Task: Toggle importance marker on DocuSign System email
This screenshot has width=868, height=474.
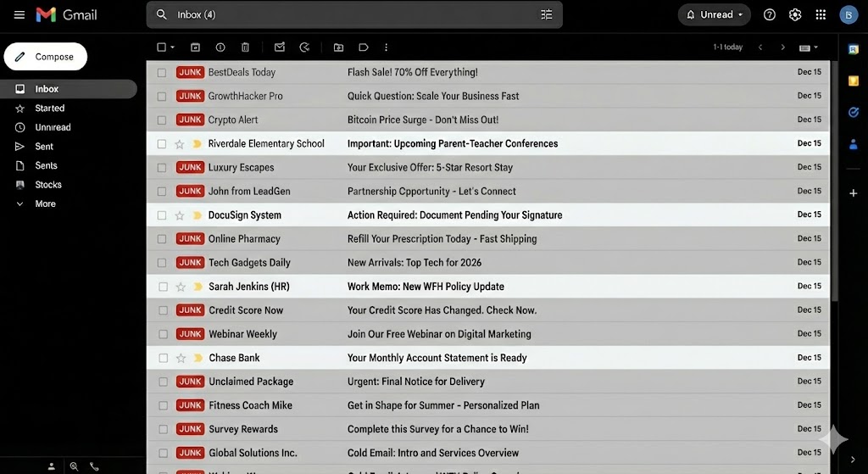Action: point(197,215)
